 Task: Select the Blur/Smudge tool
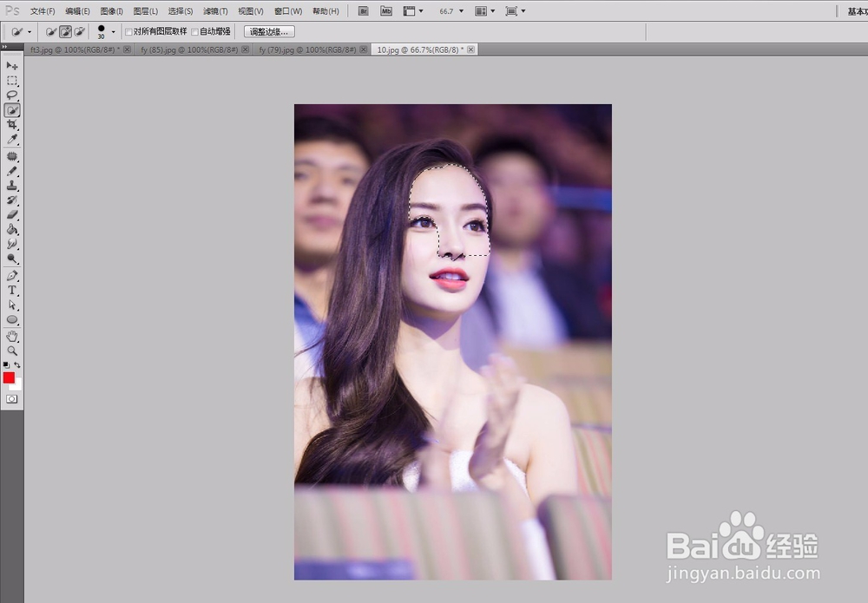(x=11, y=244)
